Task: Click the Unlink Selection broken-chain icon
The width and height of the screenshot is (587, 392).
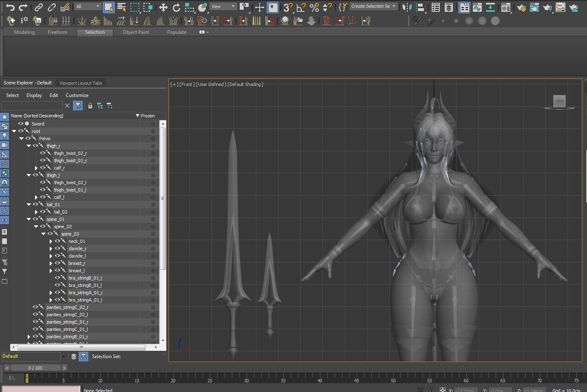Action: tap(51, 7)
